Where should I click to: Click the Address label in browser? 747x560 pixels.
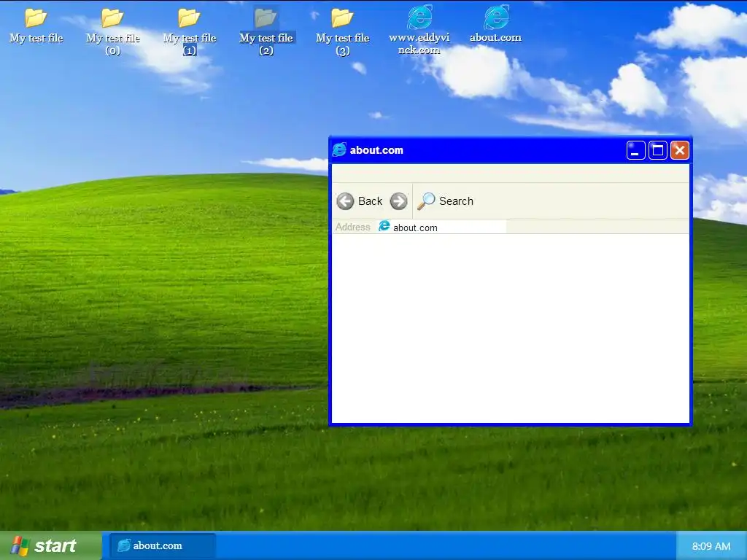pyautogui.click(x=352, y=227)
